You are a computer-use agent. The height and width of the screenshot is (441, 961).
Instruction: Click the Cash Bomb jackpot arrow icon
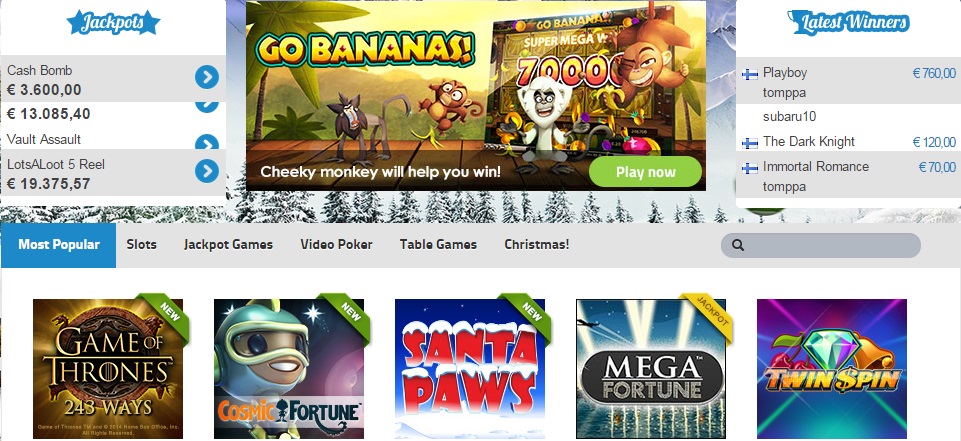tap(207, 77)
